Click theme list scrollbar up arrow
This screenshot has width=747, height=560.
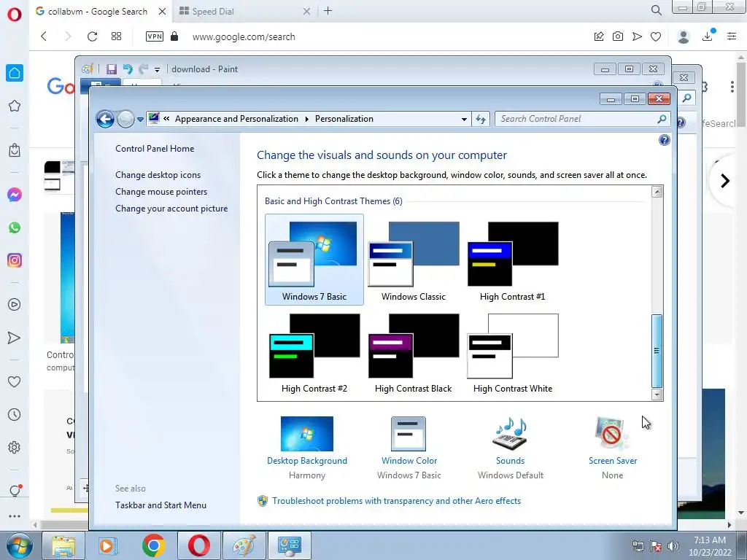657,192
